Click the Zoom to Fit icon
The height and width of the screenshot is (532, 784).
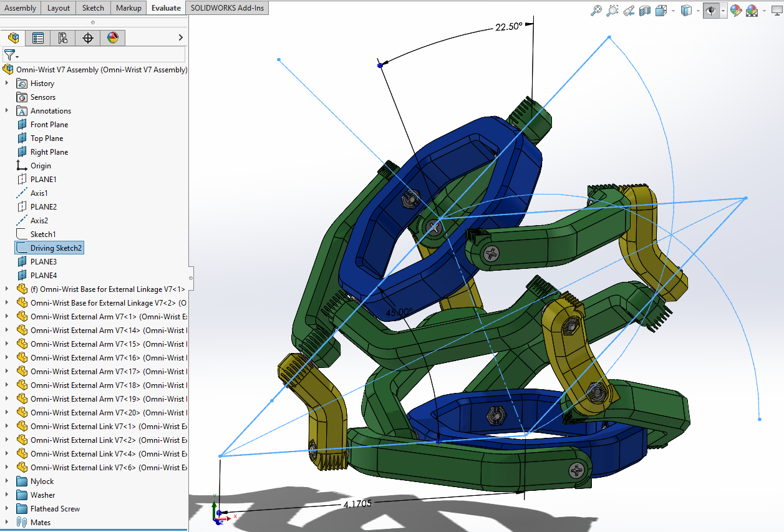point(597,10)
